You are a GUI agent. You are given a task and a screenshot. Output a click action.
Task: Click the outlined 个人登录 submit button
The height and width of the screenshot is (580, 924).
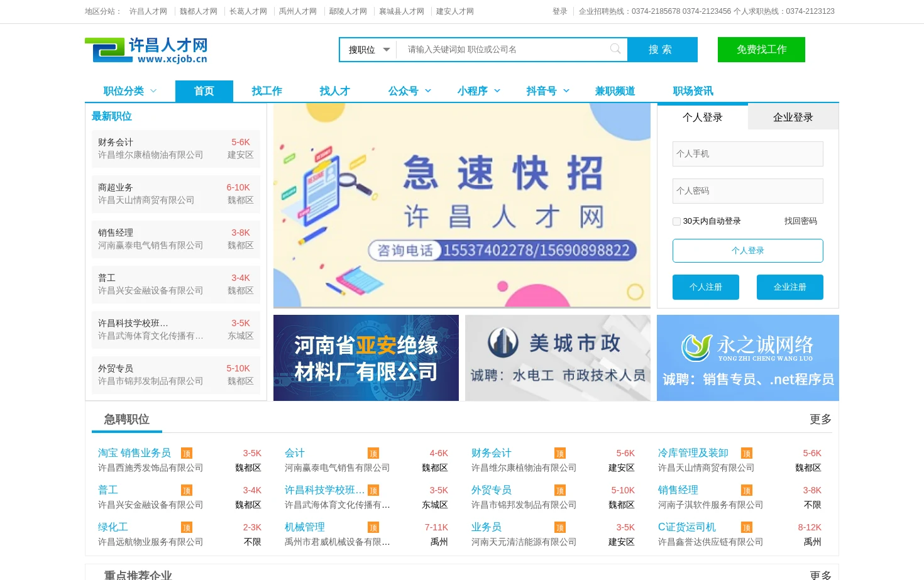coord(748,251)
